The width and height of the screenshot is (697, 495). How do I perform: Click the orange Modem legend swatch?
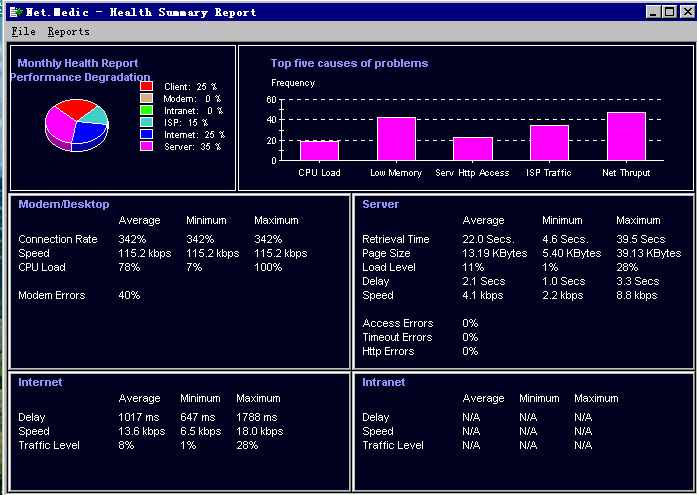[146, 99]
